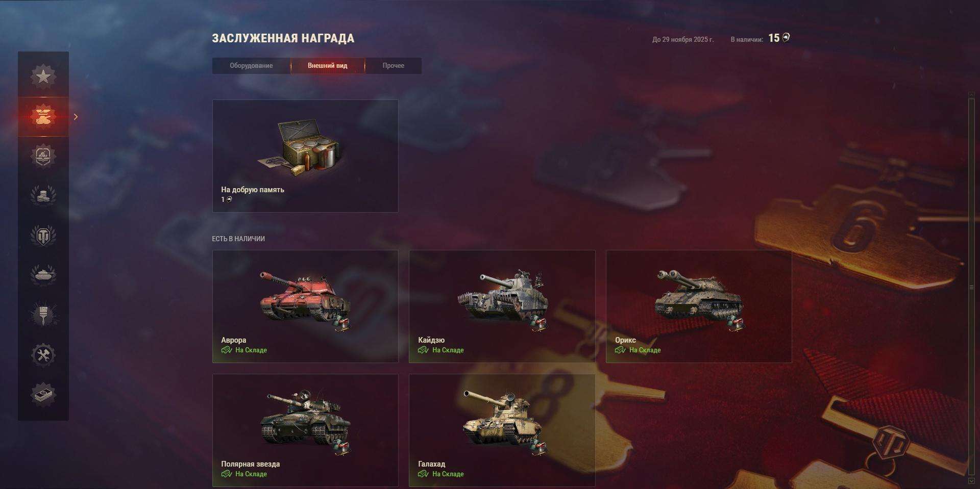
Task: Open the paintbrush customization sidebar icon
Action: [43, 315]
